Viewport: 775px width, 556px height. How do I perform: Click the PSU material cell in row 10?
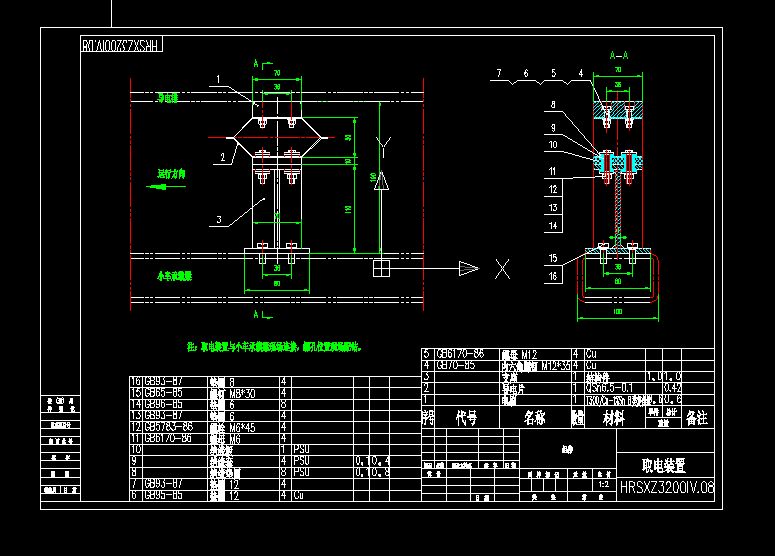click(301, 450)
